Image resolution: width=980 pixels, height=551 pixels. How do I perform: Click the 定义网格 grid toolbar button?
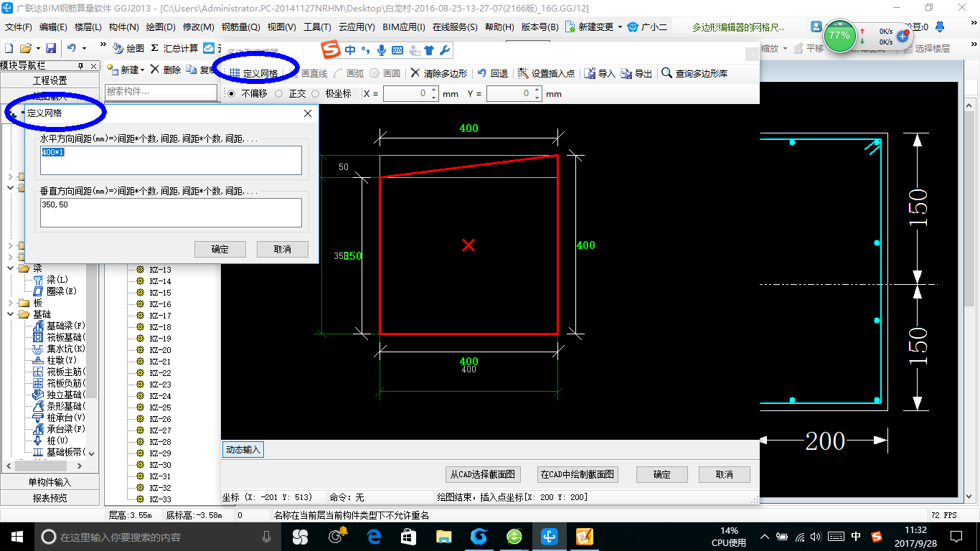point(253,73)
